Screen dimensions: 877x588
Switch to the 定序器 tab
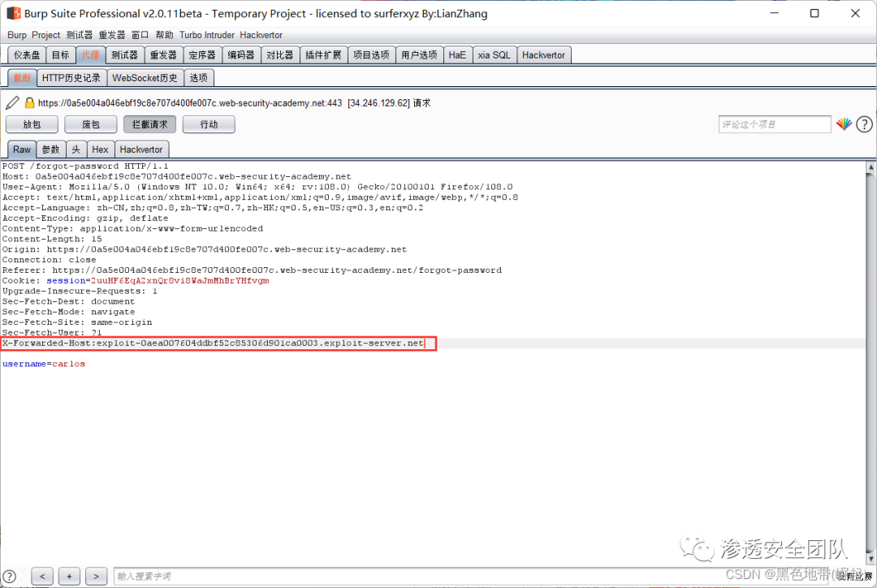coord(202,55)
